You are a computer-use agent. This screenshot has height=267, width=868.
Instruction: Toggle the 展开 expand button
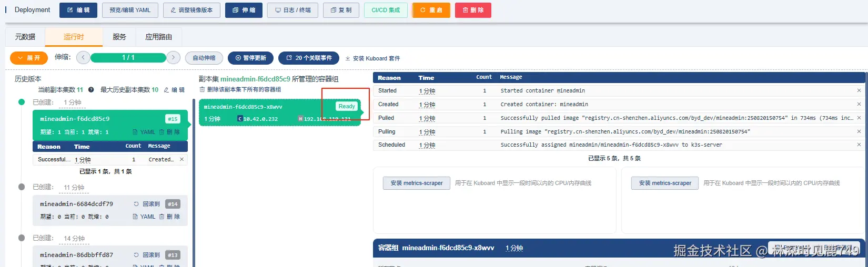point(29,58)
